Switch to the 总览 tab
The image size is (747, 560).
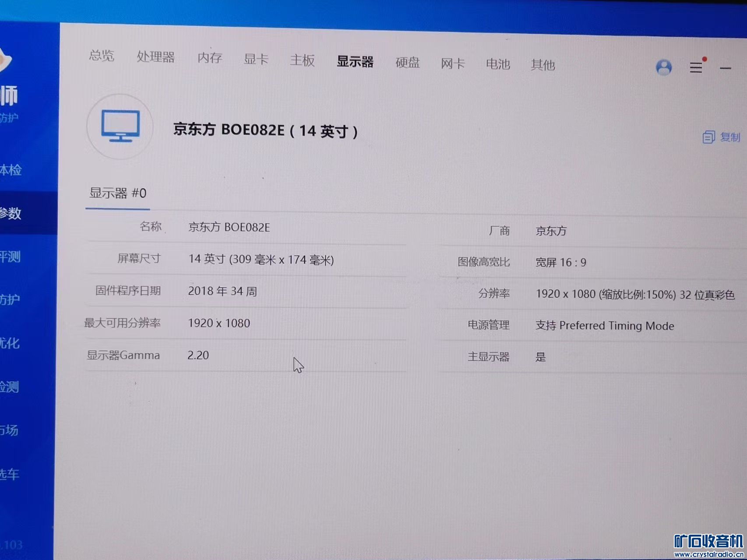coord(102,56)
